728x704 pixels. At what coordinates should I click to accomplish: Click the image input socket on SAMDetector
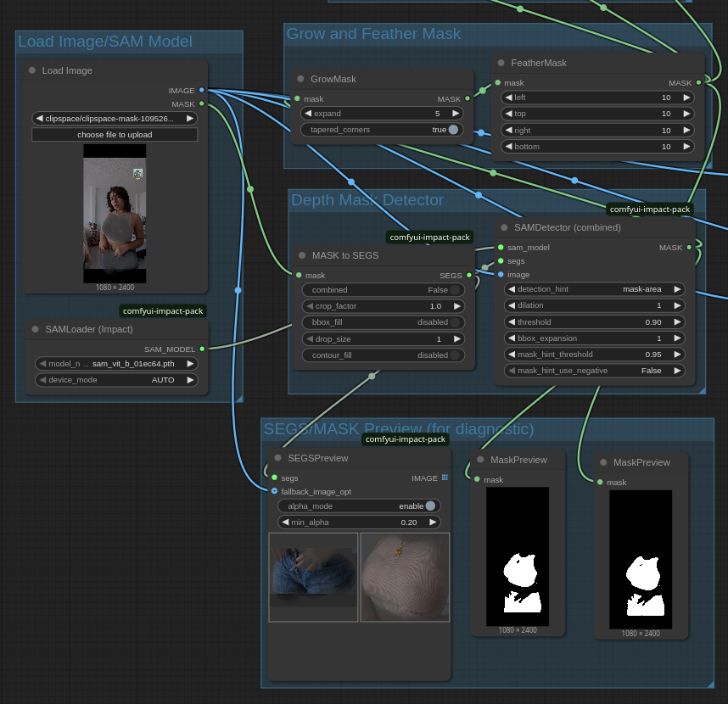click(501, 274)
